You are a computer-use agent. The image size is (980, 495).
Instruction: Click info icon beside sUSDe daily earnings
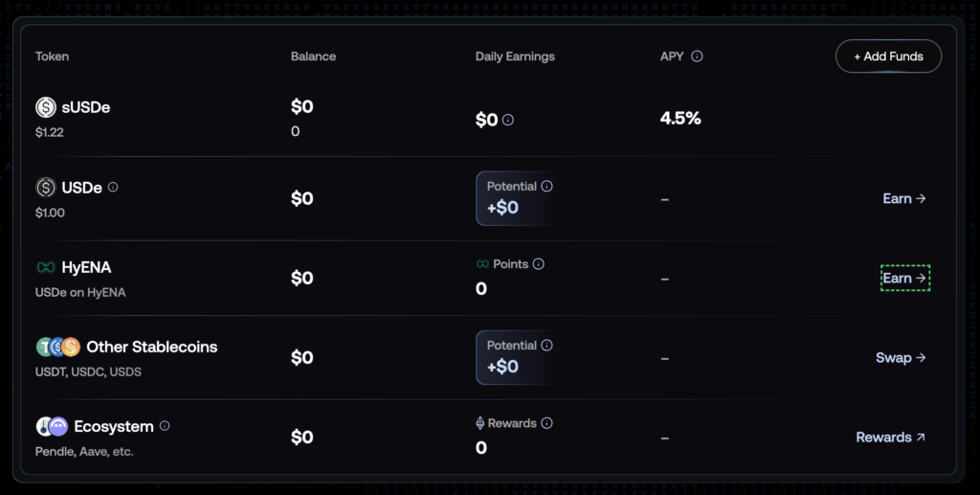tap(508, 121)
